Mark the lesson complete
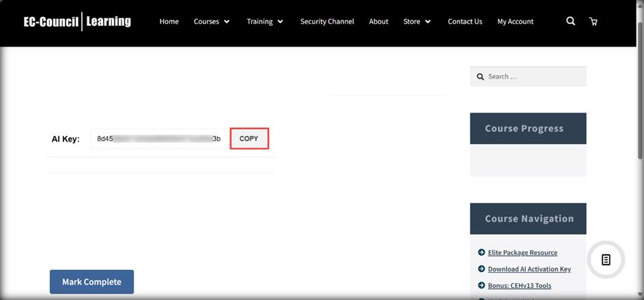 92,282
